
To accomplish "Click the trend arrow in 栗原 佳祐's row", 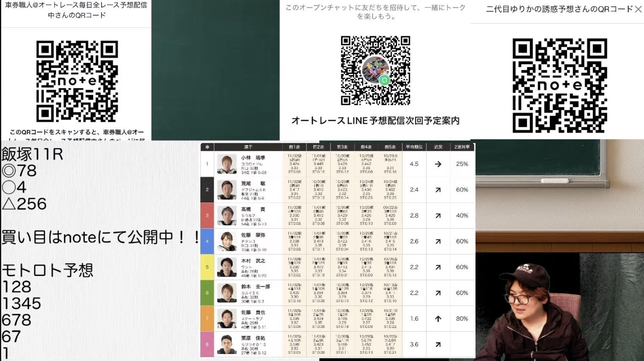I will pyautogui.click(x=438, y=344).
